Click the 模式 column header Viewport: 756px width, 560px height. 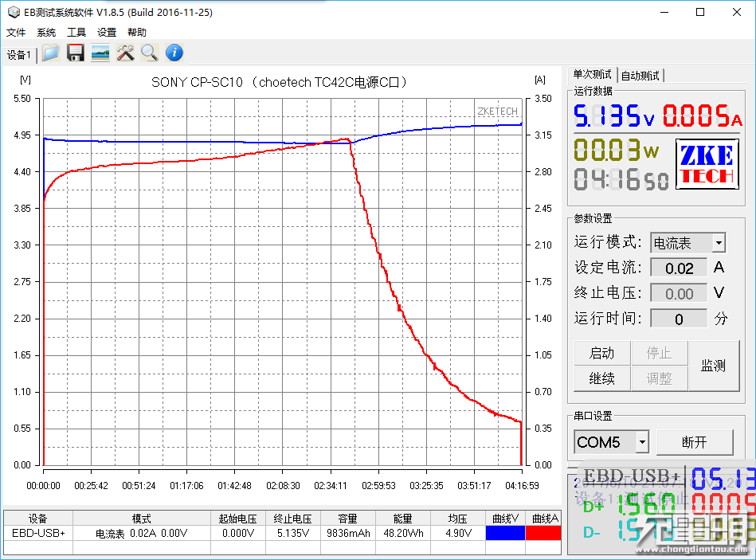click(x=142, y=518)
